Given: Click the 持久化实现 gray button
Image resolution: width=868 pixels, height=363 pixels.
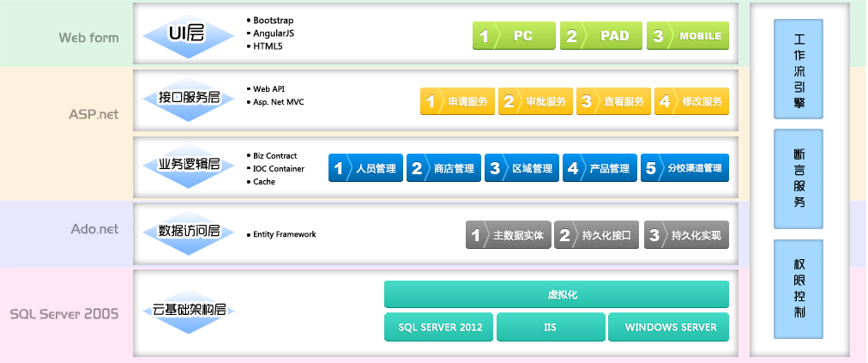Looking at the screenshot, I should tap(686, 235).
